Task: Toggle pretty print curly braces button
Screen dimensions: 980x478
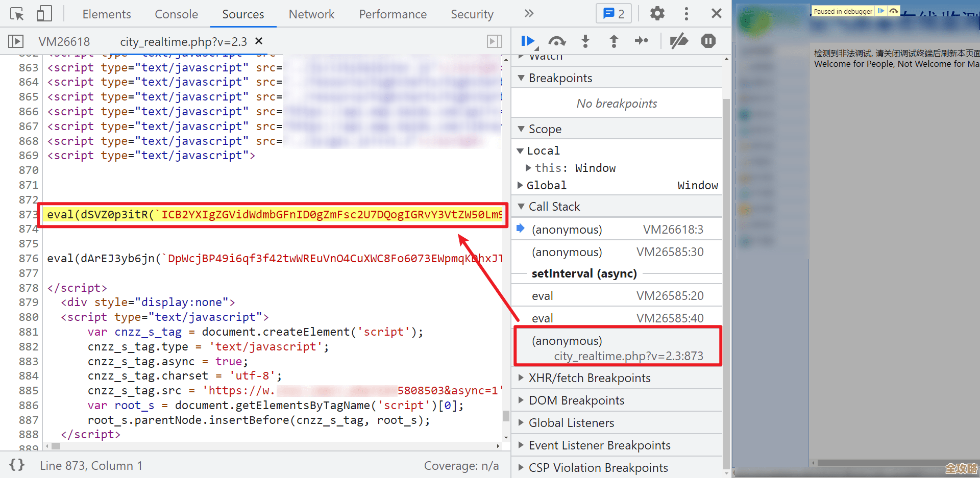Action: tap(17, 465)
